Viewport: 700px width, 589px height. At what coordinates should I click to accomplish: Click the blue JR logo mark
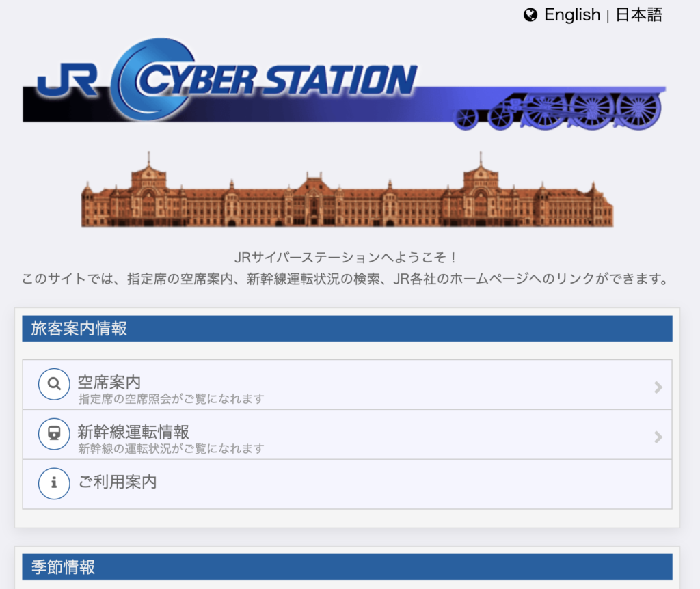click(x=68, y=79)
